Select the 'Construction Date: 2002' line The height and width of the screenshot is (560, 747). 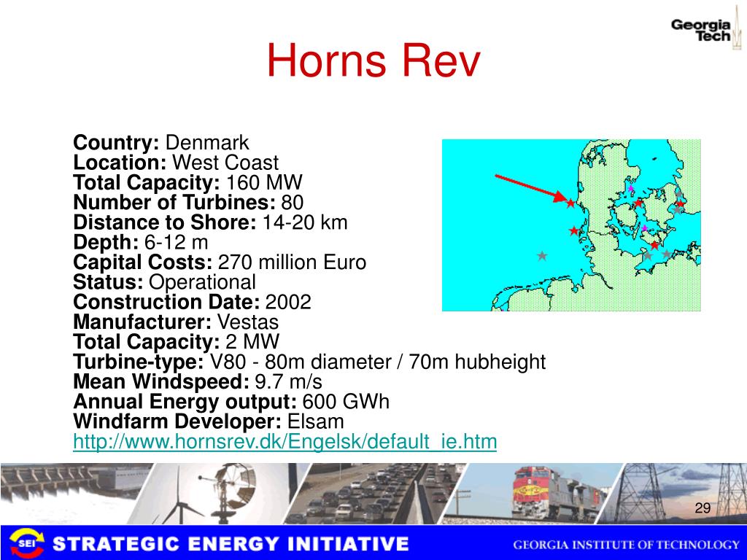click(192, 302)
